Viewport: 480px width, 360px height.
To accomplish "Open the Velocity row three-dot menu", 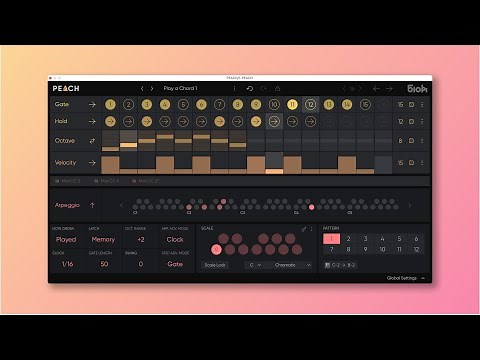I will click(422, 163).
